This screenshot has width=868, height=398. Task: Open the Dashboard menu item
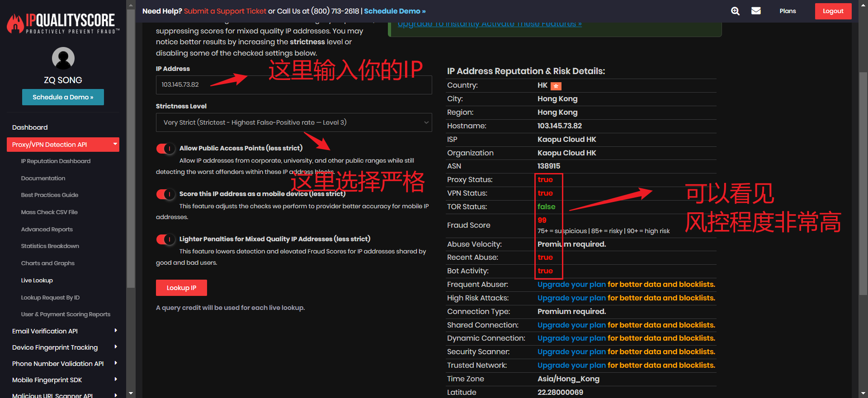click(30, 127)
